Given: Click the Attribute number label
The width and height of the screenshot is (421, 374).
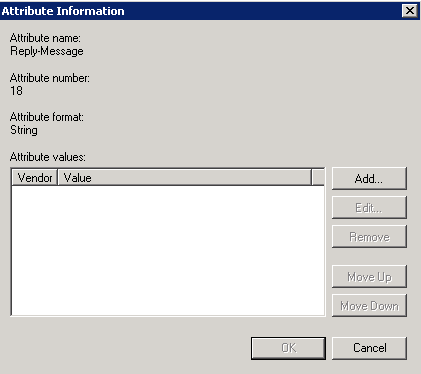Looking at the screenshot, I should 50,78.
